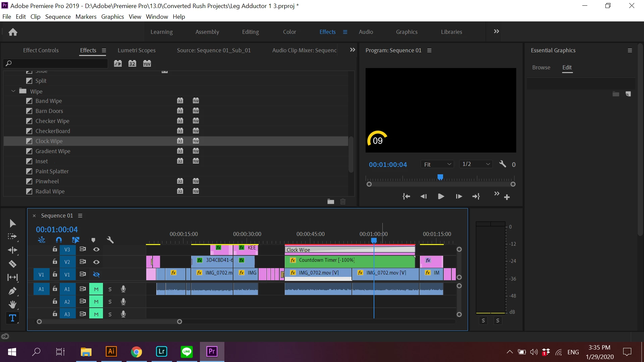
Task: Open the Fit zoom level dropdown
Action: 437,164
